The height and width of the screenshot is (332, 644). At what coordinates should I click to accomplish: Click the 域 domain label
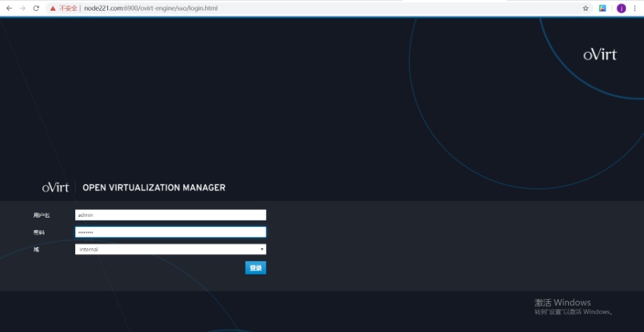(x=36, y=250)
